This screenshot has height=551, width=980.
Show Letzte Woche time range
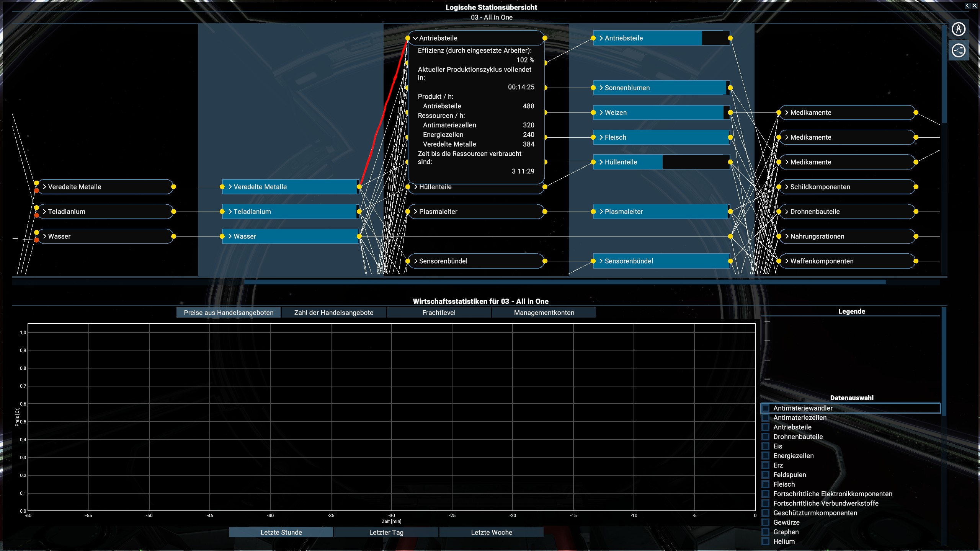[x=492, y=532]
